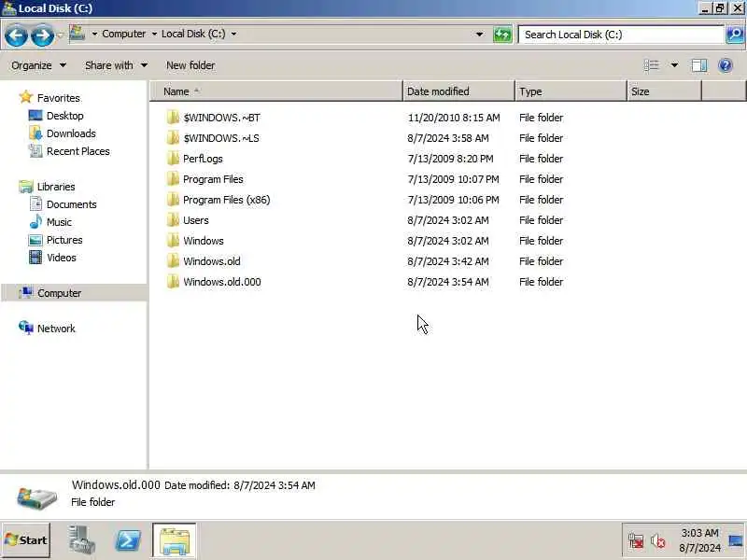
Task: Click the Windows.old.000 folder name
Action: (222, 282)
